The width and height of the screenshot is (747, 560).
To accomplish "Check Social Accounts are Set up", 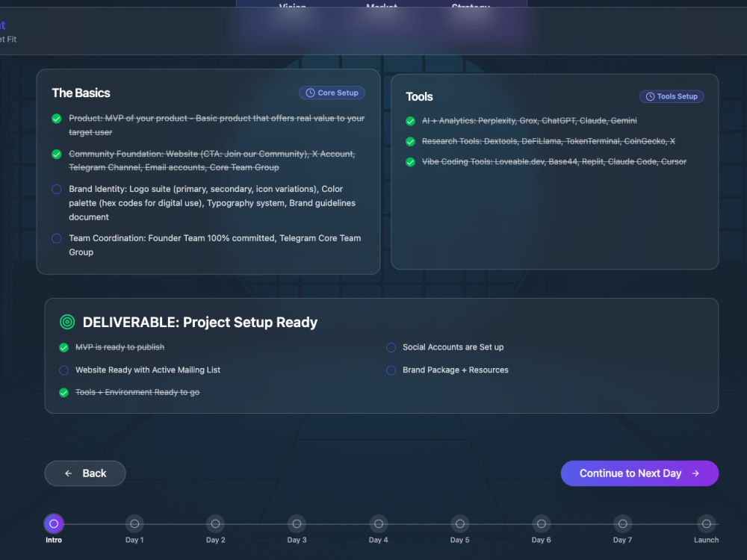I will click(391, 348).
